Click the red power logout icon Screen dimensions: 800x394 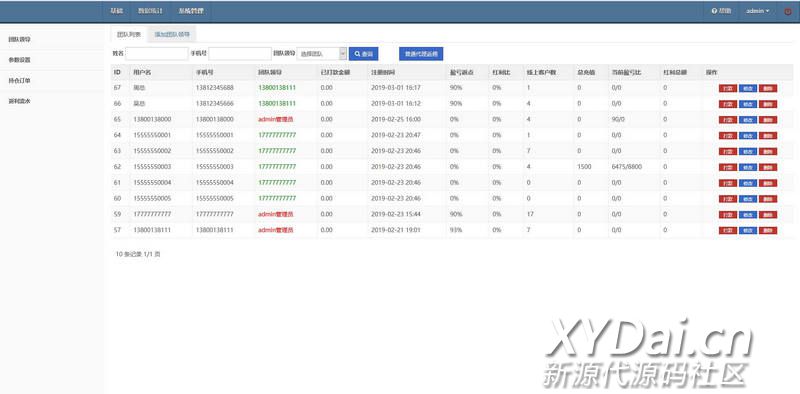pyautogui.click(x=787, y=11)
